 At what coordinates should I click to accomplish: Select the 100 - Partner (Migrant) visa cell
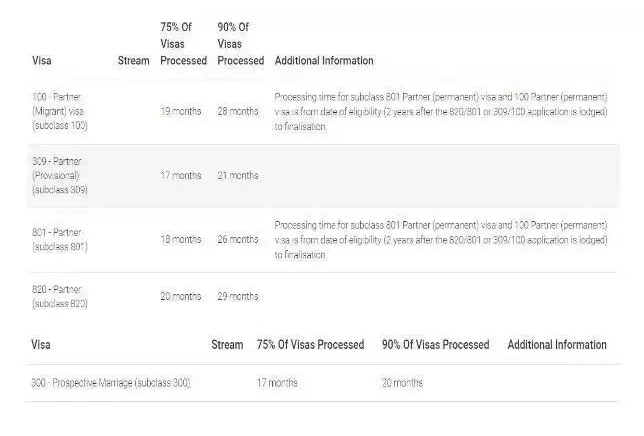click(60, 111)
